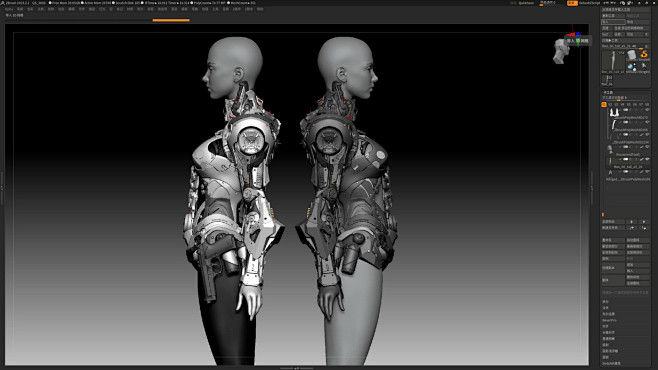
Task: Adjust the Ren_06_full_v5_26 tool selection slider
Action: (x=622, y=46)
